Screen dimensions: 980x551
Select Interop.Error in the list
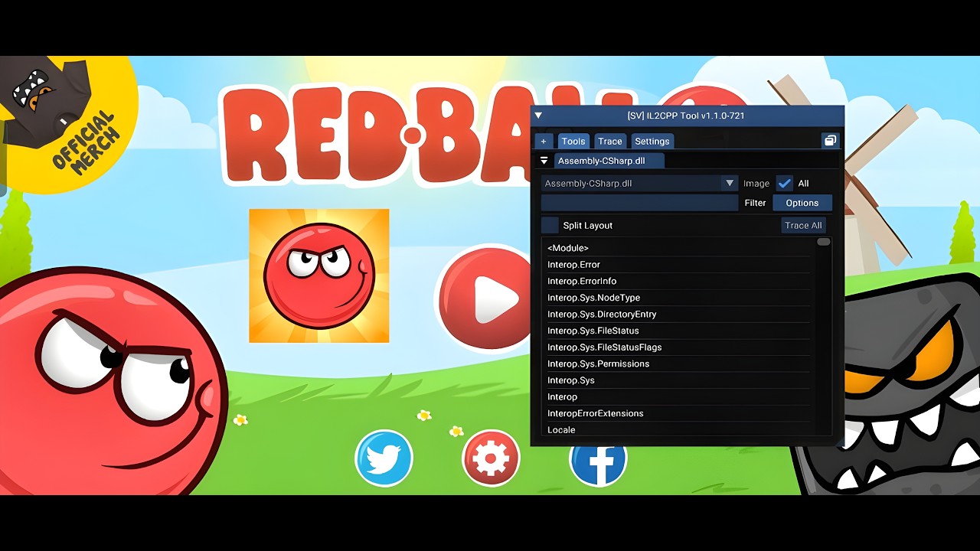(678, 265)
